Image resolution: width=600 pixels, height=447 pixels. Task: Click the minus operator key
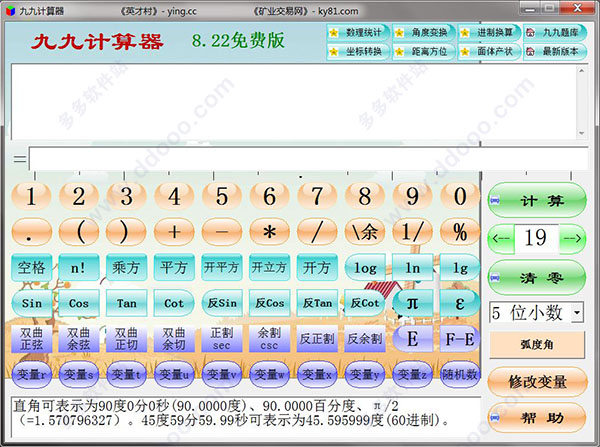point(222,232)
